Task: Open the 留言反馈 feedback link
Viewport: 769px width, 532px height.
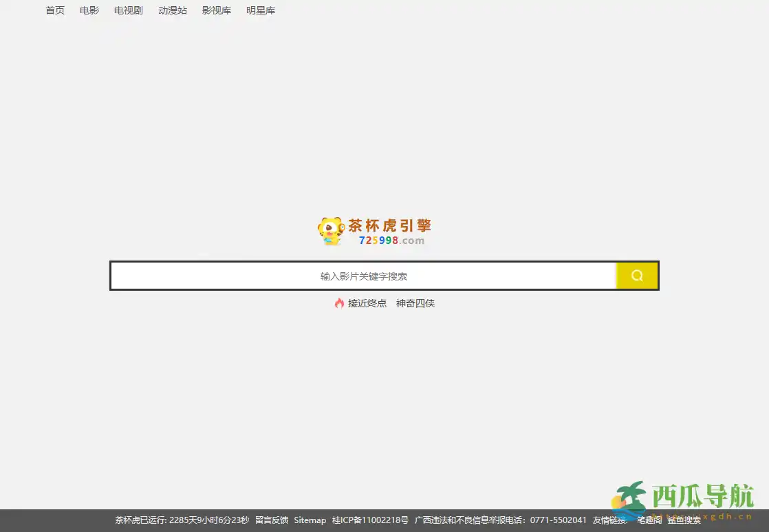Action: coord(272,520)
